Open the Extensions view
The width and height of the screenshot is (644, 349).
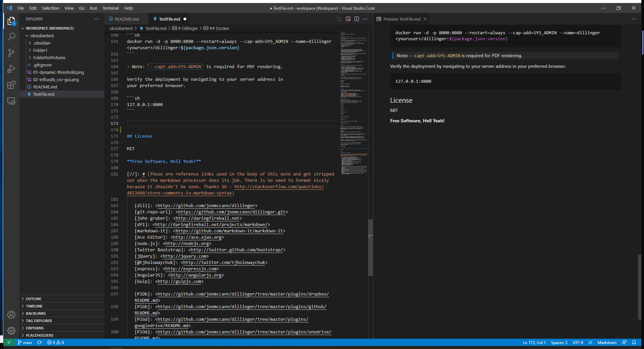[x=11, y=85]
